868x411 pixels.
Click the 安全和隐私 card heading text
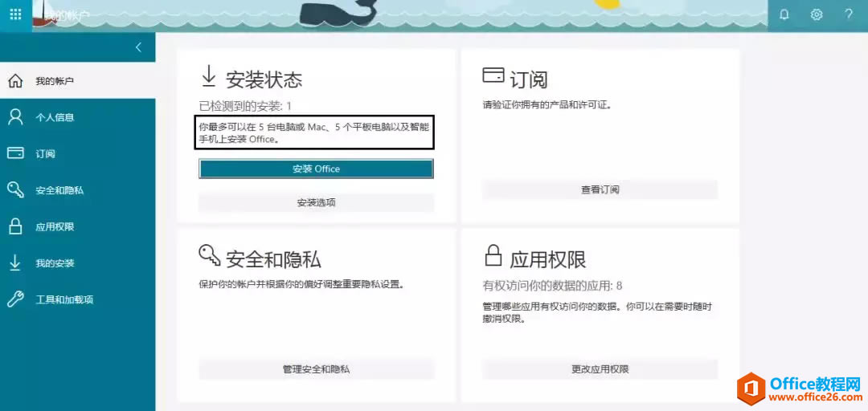pos(273,258)
